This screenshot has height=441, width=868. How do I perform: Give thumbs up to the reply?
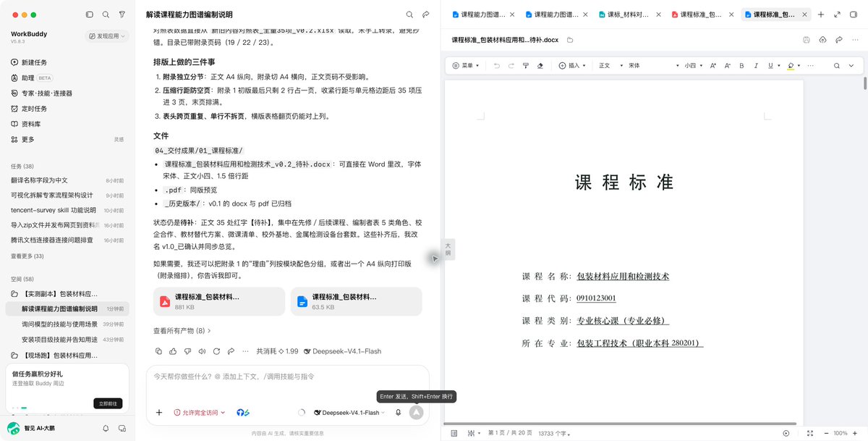[173, 351]
